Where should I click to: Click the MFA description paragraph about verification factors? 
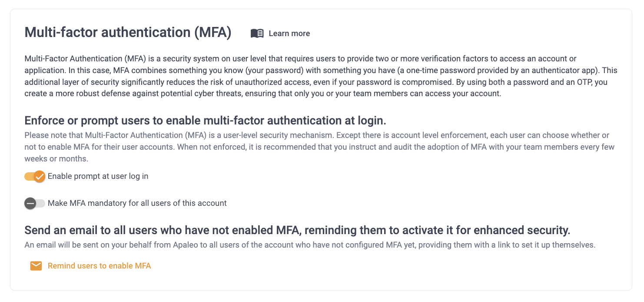click(x=321, y=76)
